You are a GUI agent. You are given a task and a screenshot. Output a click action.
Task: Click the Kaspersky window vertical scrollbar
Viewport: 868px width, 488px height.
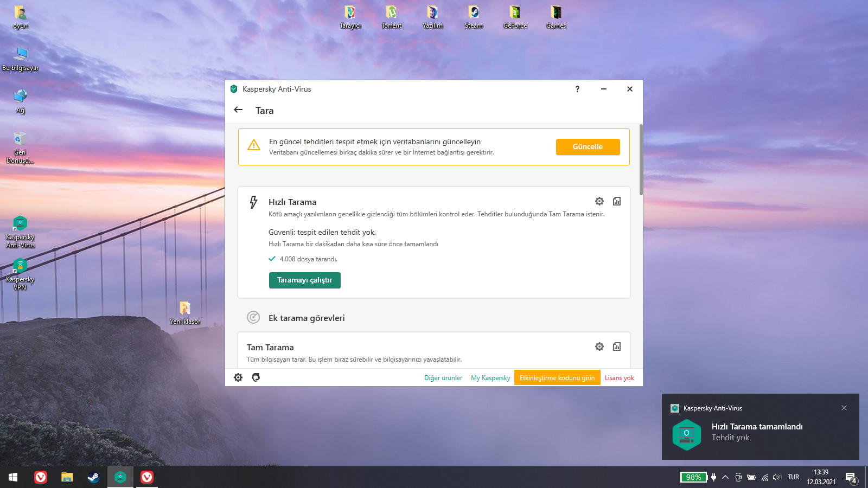click(x=641, y=160)
